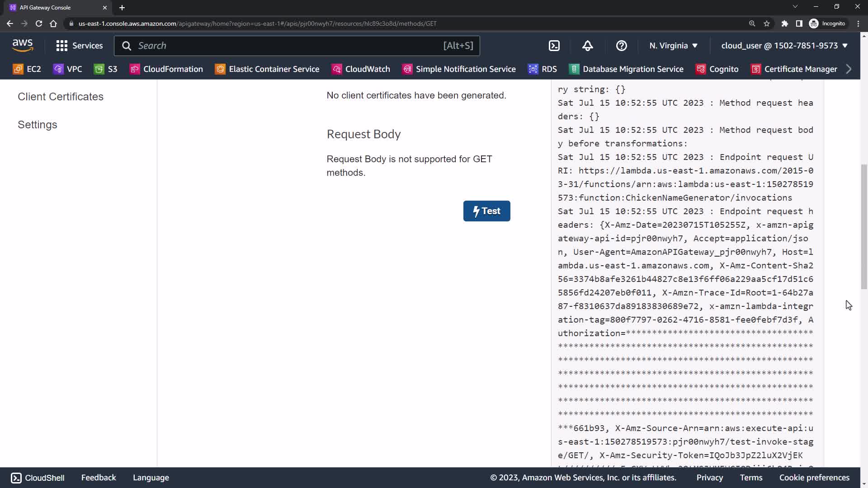Expand the cloud_user account dropdown

784,46
